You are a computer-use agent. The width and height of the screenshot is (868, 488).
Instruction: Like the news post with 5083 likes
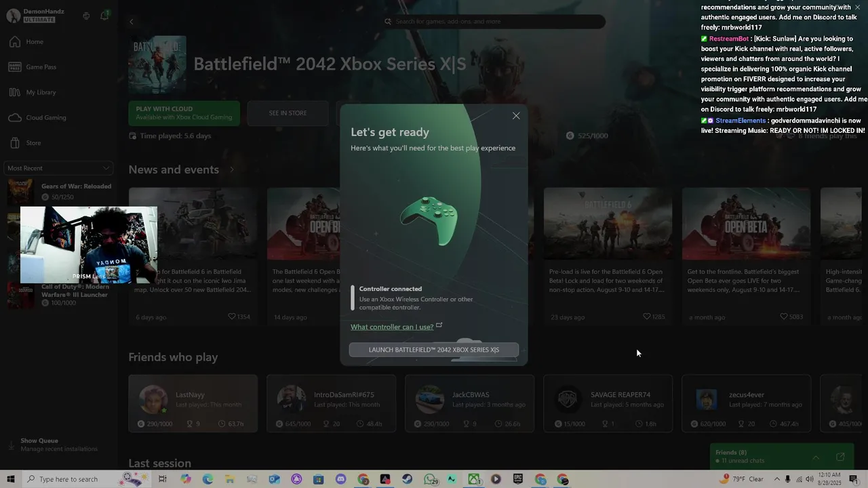pos(785,317)
